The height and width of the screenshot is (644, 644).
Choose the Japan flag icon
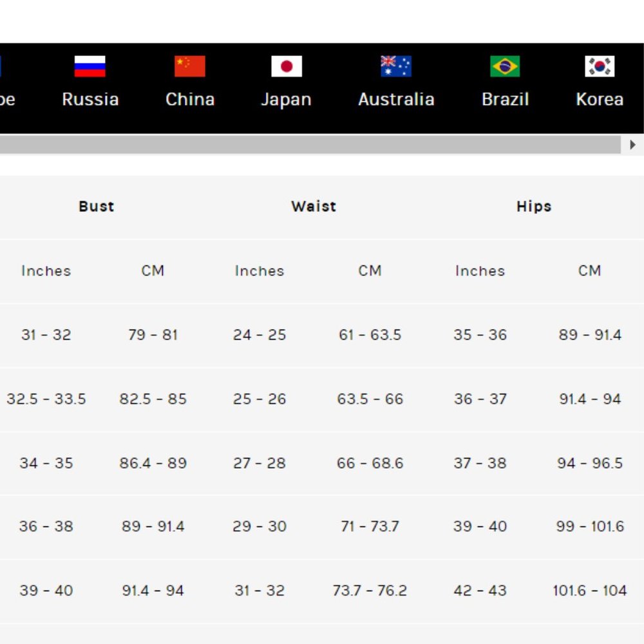(x=287, y=66)
